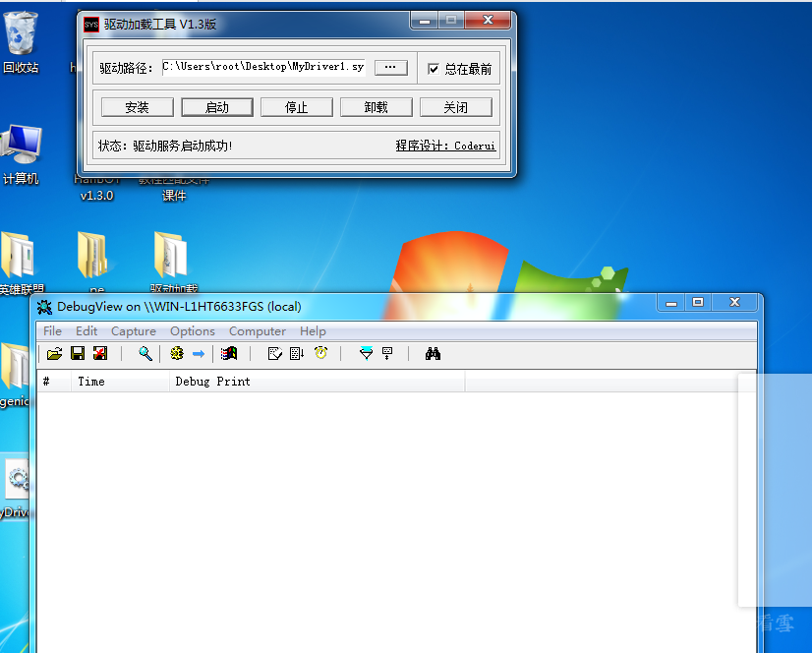Image resolution: width=812 pixels, height=653 pixels.
Task: Maximize the DebugView window
Action: point(698,303)
